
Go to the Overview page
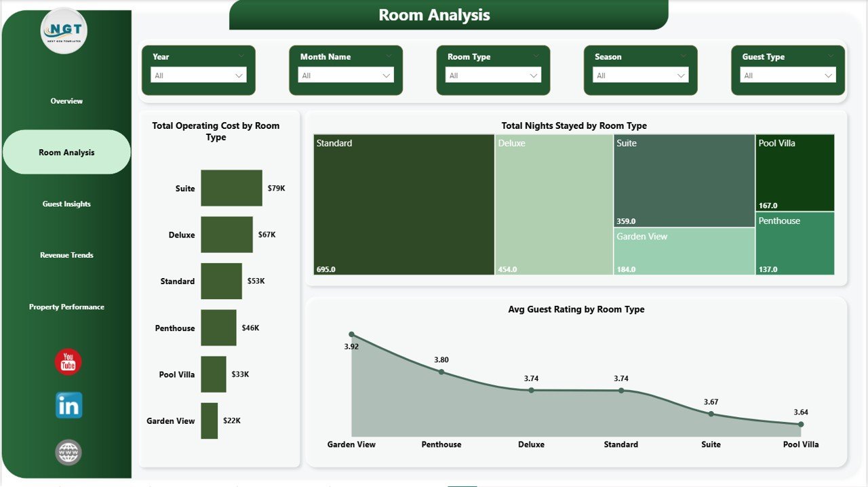[x=66, y=101]
